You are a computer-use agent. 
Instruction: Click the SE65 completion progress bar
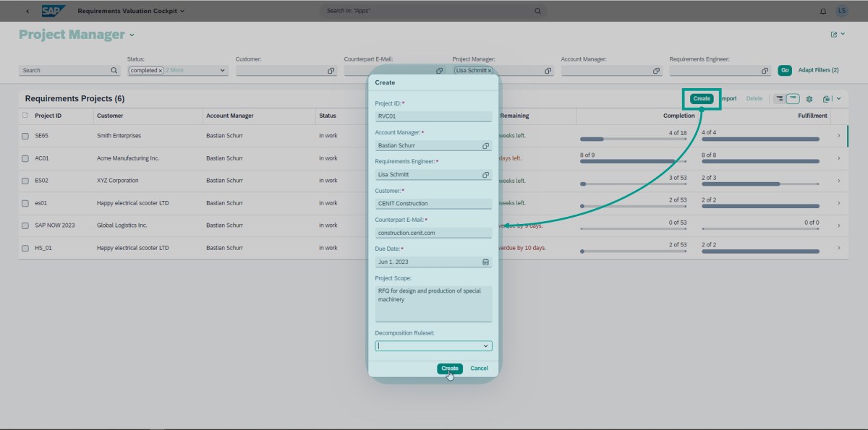(634, 139)
